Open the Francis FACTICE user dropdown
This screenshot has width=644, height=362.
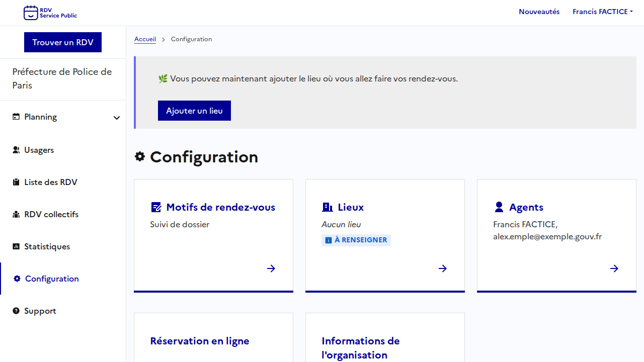pos(602,12)
